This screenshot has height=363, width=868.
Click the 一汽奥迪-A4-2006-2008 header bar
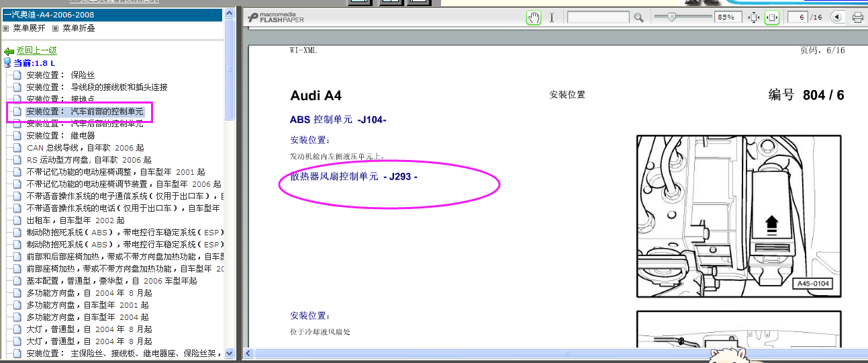point(111,15)
